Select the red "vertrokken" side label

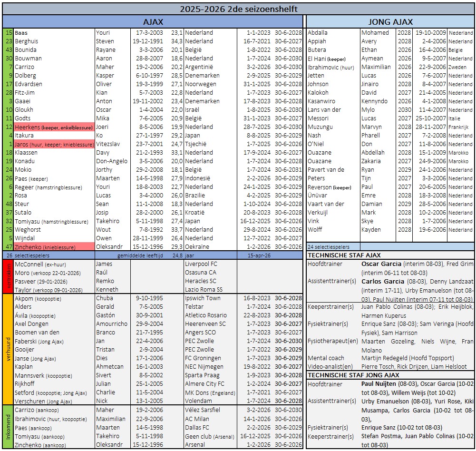pyautogui.click(x=8, y=276)
